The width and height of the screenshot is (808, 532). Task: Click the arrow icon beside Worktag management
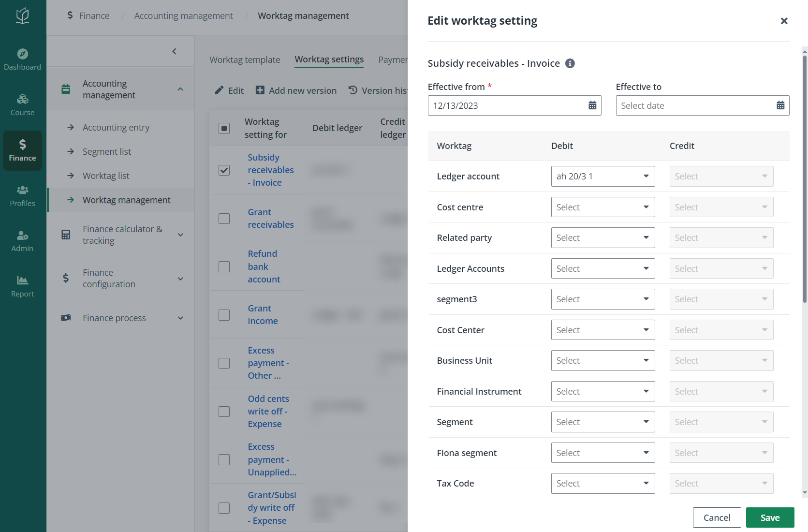(x=71, y=200)
